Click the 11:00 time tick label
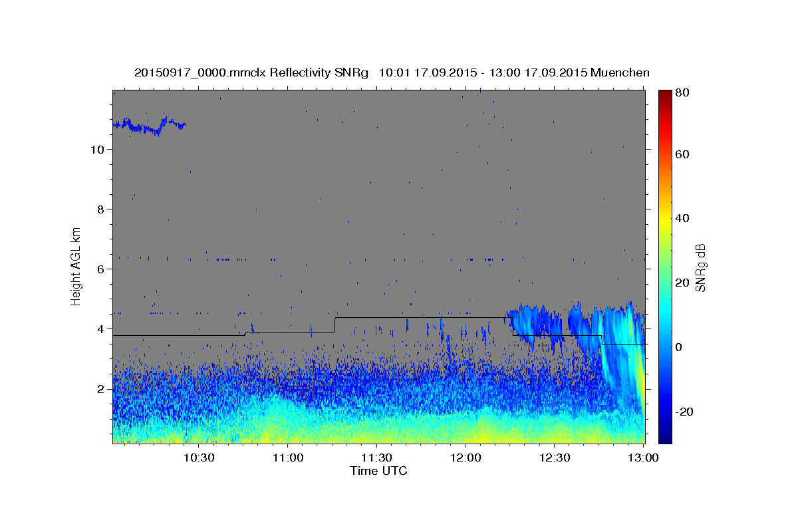The width and height of the screenshot is (798, 532). [x=288, y=458]
